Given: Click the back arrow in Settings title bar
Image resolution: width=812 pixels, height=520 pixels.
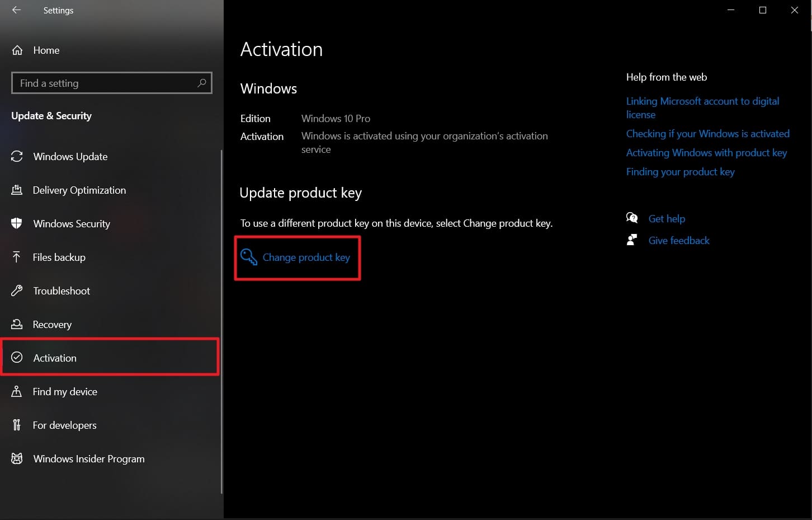Looking at the screenshot, I should pos(16,10).
